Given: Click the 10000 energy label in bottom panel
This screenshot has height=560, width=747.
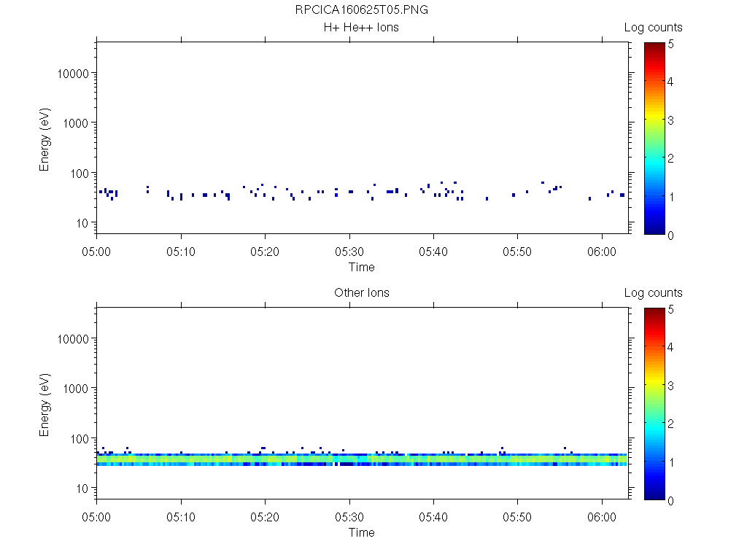Looking at the screenshot, I should [73, 339].
